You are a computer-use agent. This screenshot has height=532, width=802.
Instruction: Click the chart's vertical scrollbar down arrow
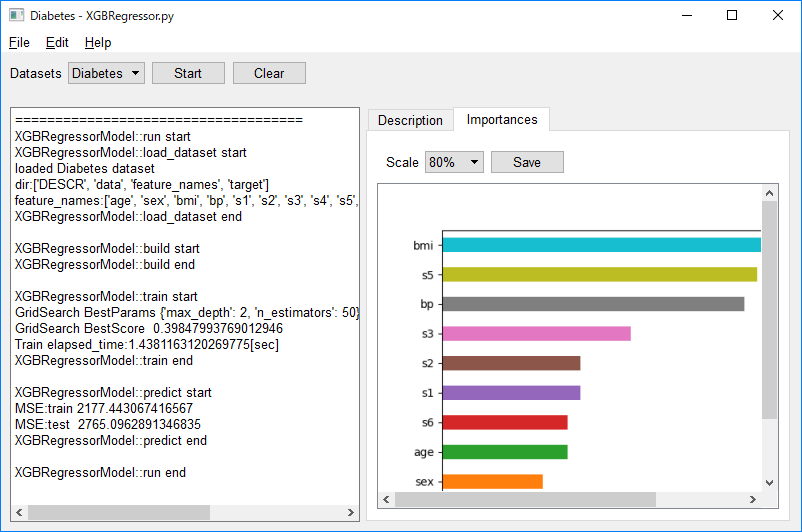click(769, 482)
